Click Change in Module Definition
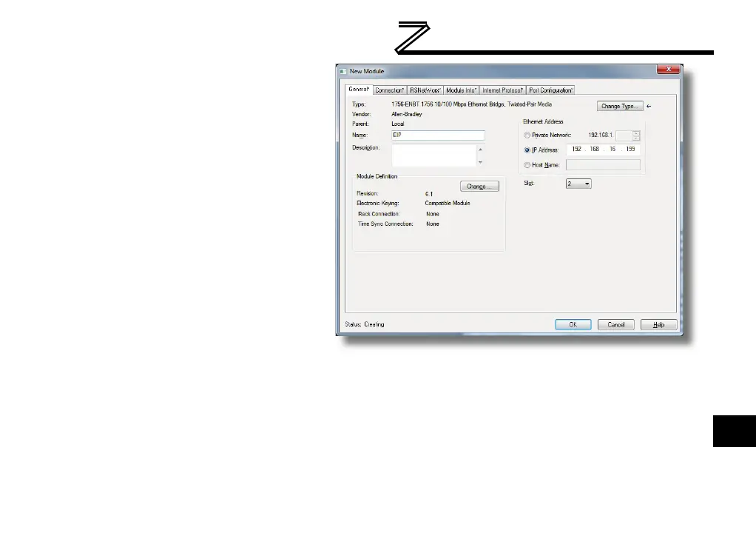The width and height of the screenshot is (756, 533). [479, 187]
